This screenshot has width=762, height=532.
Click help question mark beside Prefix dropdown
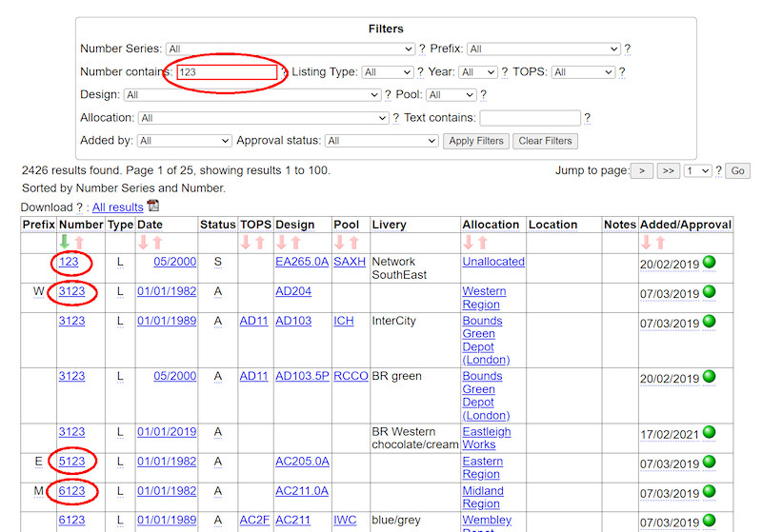628,49
